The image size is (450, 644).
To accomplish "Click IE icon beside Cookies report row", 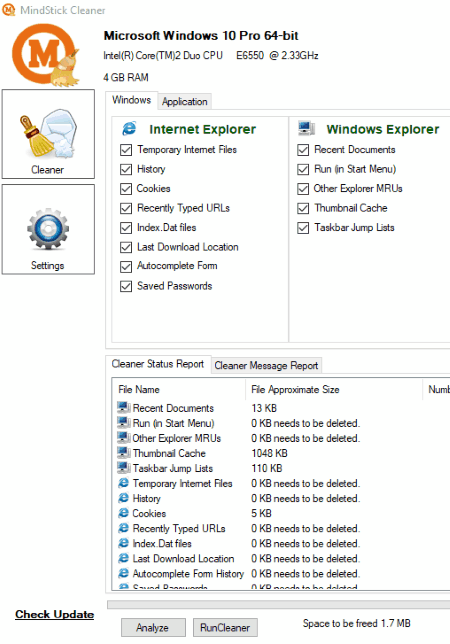I will [x=124, y=513].
